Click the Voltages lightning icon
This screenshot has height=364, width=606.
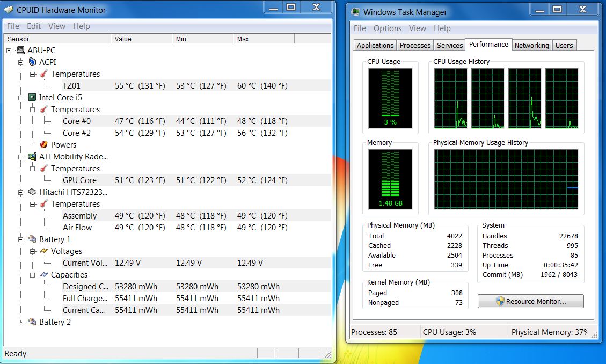[44, 251]
